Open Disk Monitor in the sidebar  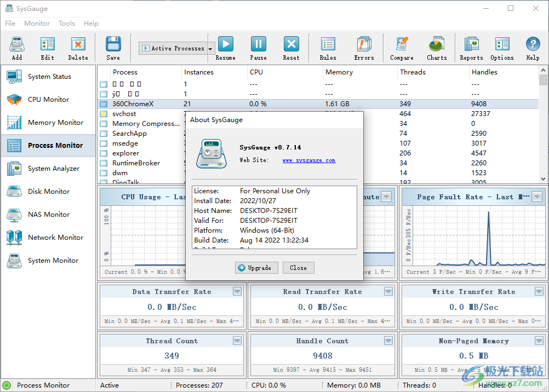pyautogui.click(x=48, y=192)
